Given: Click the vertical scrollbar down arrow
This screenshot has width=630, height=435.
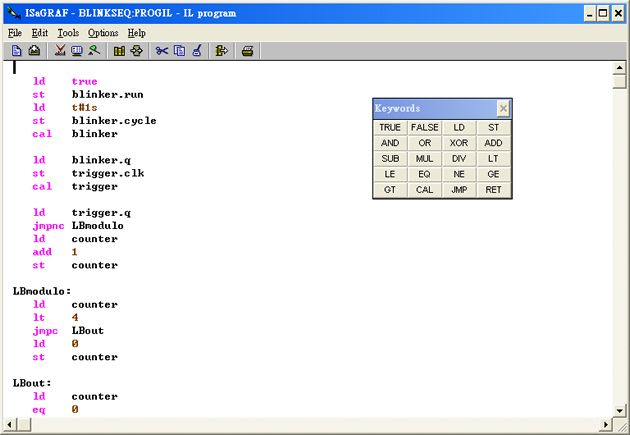Looking at the screenshot, I should [x=620, y=411].
